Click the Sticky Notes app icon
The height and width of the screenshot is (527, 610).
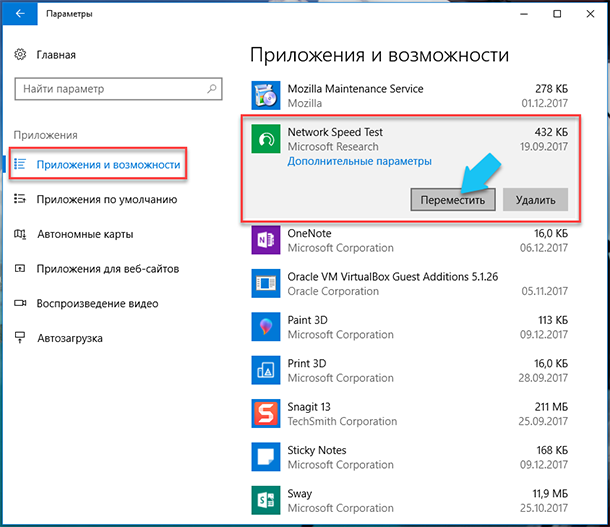click(266, 457)
